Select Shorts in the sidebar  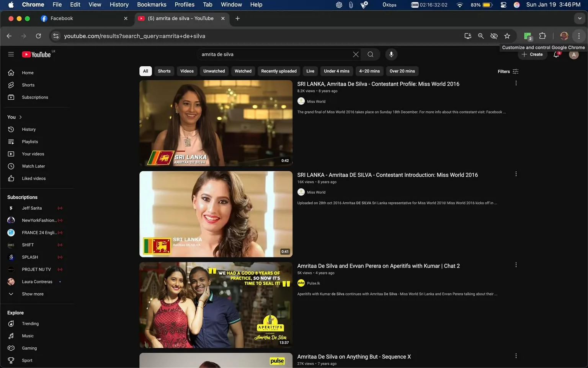(28, 85)
